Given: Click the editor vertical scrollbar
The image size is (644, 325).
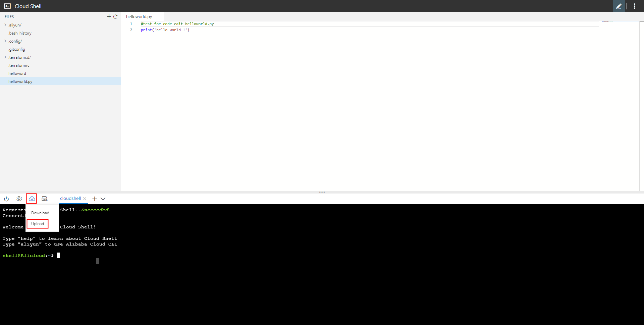Looking at the screenshot, I should pyautogui.click(x=642, y=106).
